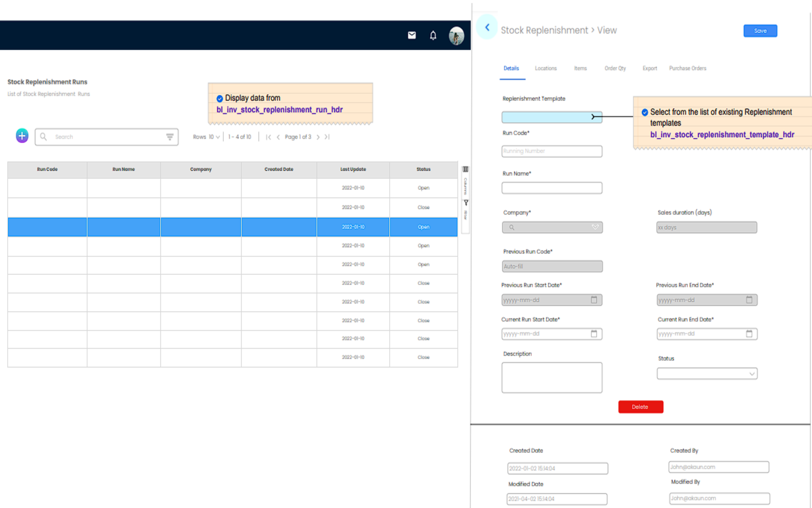The width and height of the screenshot is (812, 508).
Task: Click the Sales duration days field
Action: click(707, 227)
